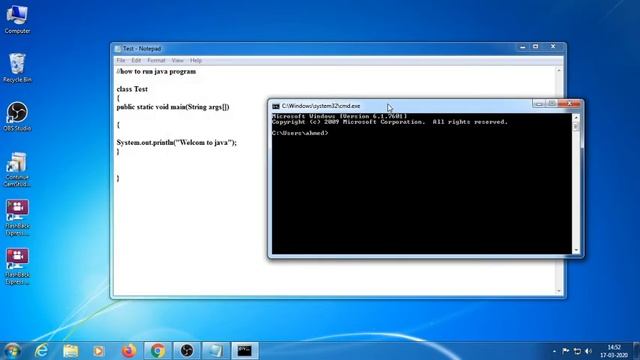Switch to the Command Prompt taskbar button
640x360 pixels.
(x=245, y=351)
